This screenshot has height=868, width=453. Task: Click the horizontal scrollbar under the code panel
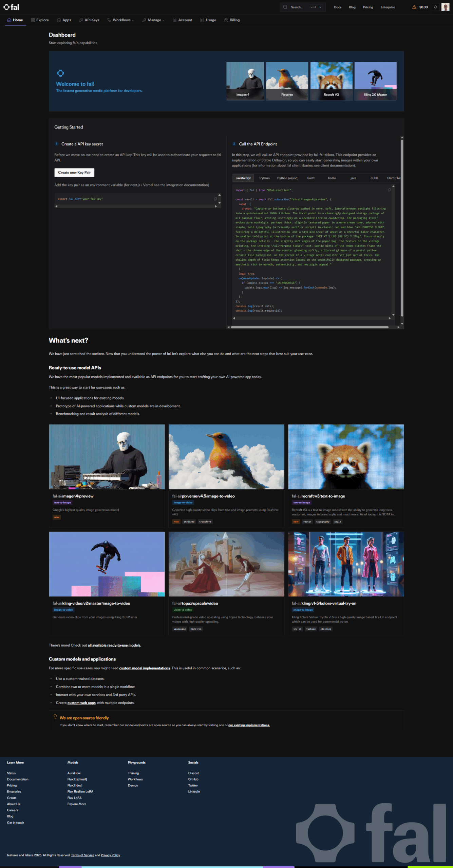point(309,327)
